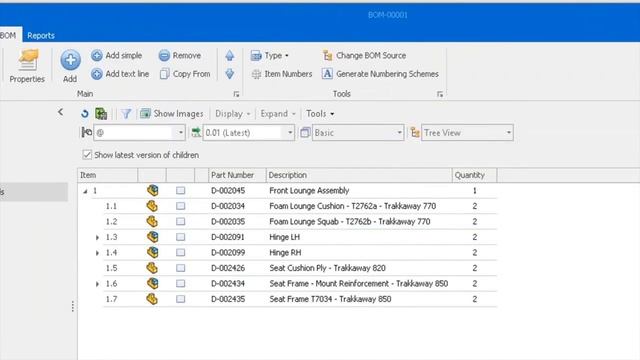Click the filter funnel icon
The height and width of the screenshot is (360, 640).
click(126, 113)
